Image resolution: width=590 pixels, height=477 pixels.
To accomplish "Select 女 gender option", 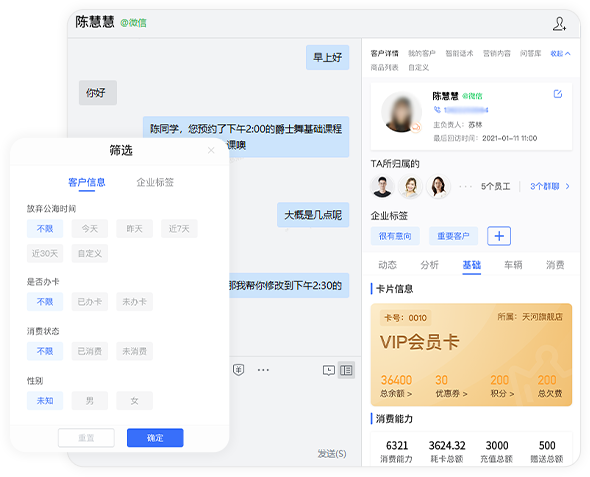I will 134,401.
